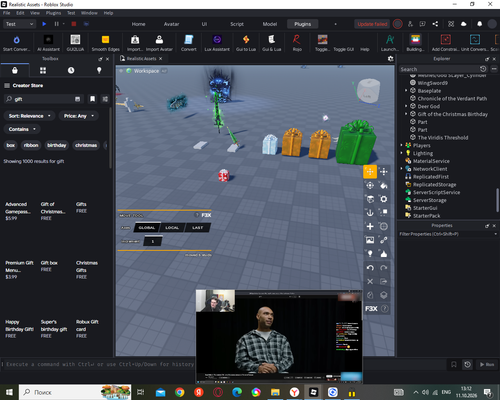The height and width of the screenshot is (400, 500).
Task: Select the F3X Lighting bulb tool
Action: click(x=370, y=254)
